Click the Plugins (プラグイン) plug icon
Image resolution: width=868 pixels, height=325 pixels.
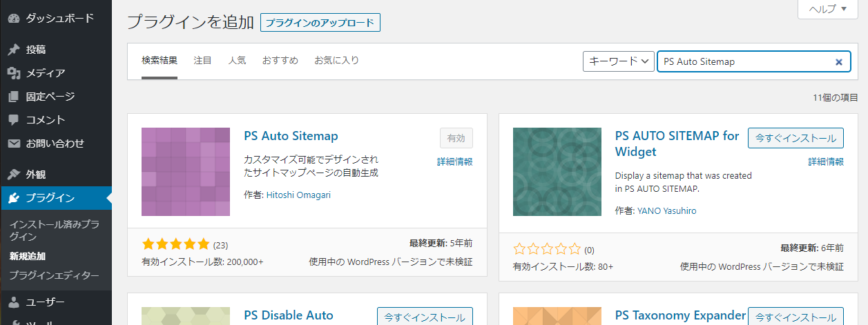tap(13, 198)
